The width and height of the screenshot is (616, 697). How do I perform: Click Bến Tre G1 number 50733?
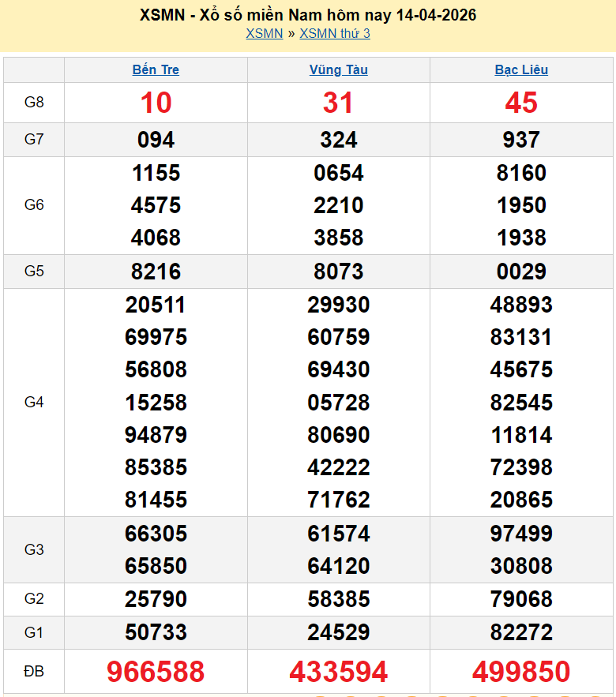156,632
